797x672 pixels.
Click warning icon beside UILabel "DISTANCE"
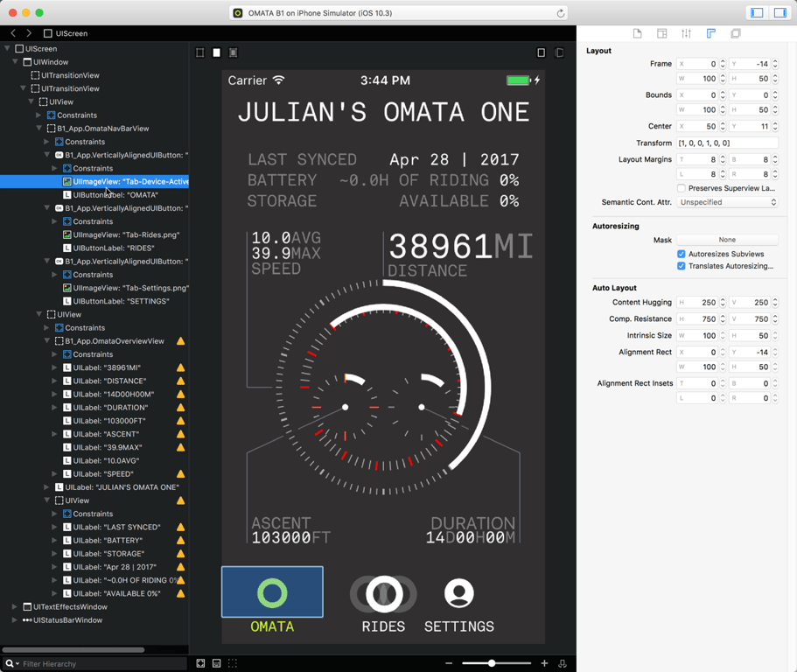[180, 381]
